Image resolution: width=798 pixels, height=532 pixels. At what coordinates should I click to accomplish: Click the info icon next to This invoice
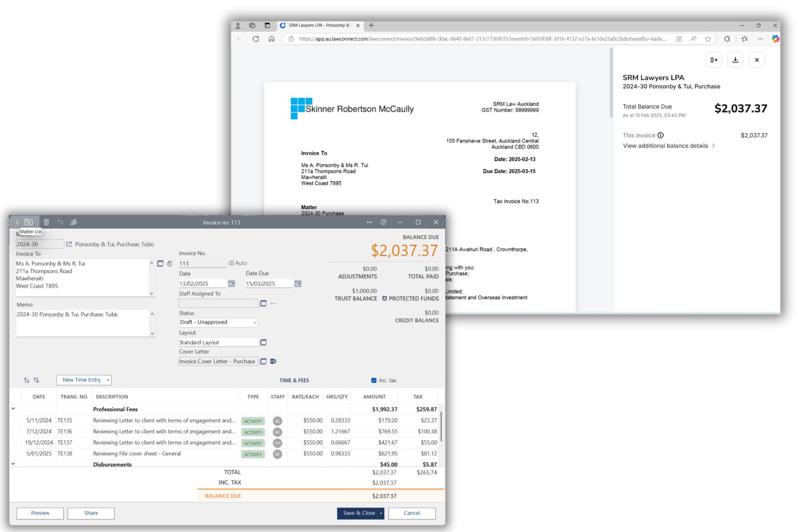[661, 135]
